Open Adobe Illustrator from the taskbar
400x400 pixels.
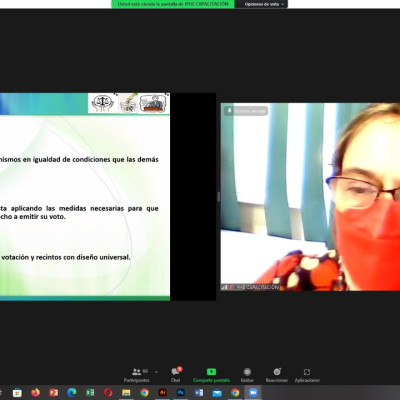(x=162, y=393)
